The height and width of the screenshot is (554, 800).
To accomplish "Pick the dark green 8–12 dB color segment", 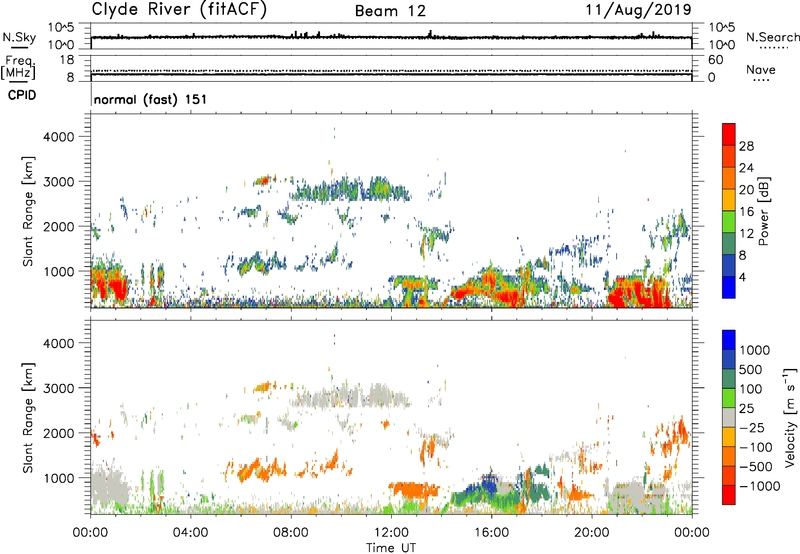I will [x=729, y=244].
